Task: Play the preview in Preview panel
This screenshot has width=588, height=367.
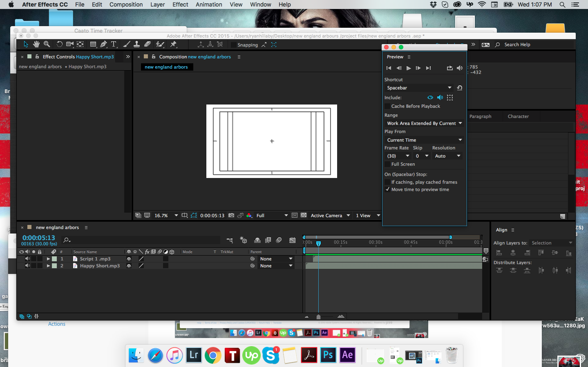Action: click(x=409, y=68)
